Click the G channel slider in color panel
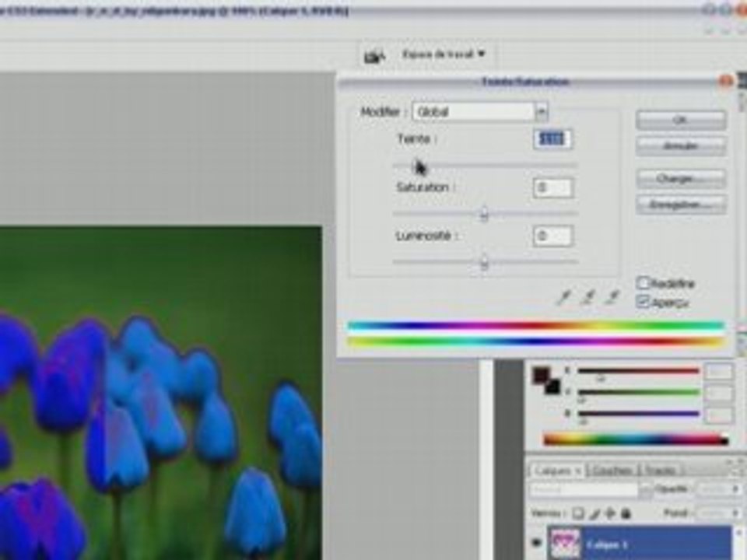Viewport: 747px width, 560px height. 638,392
